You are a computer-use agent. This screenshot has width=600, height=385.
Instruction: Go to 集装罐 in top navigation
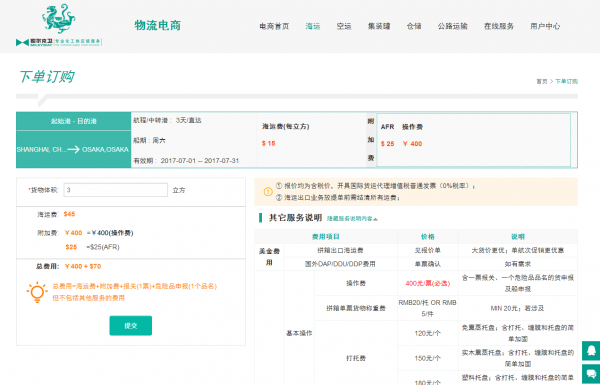(379, 26)
